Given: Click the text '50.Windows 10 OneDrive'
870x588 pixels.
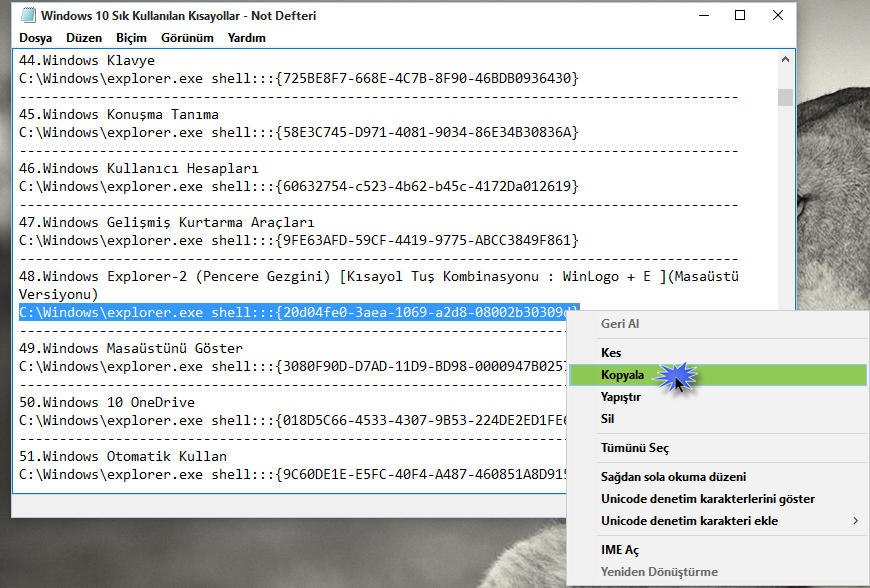Looking at the screenshot, I should point(107,402).
